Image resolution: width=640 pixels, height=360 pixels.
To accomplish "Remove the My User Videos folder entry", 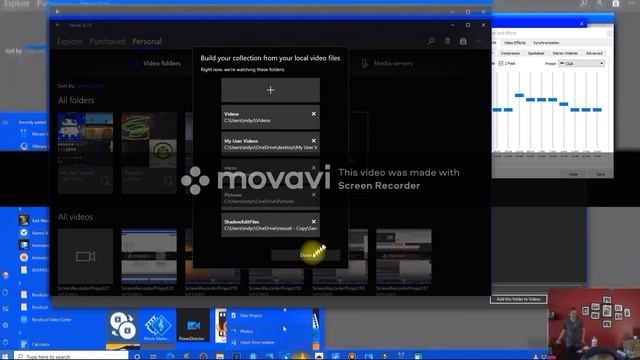I will [313, 141].
